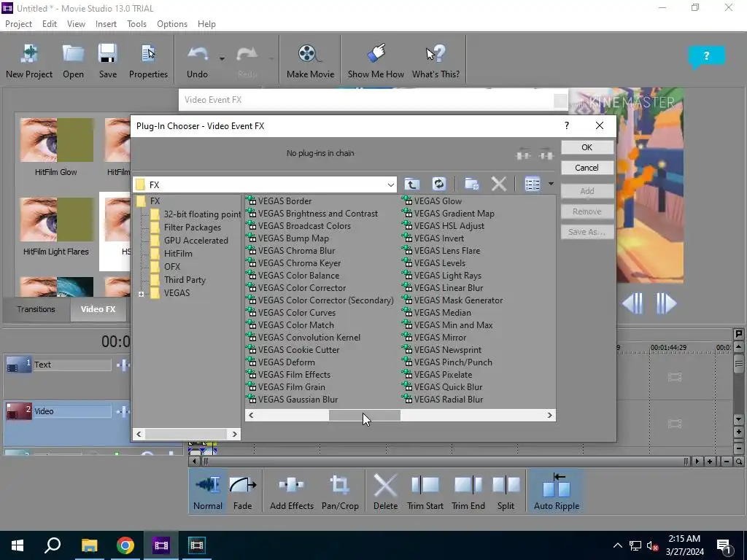The width and height of the screenshot is (747, 560).
Task: Start the Show Me How tutorial
Action: [376, 61]
